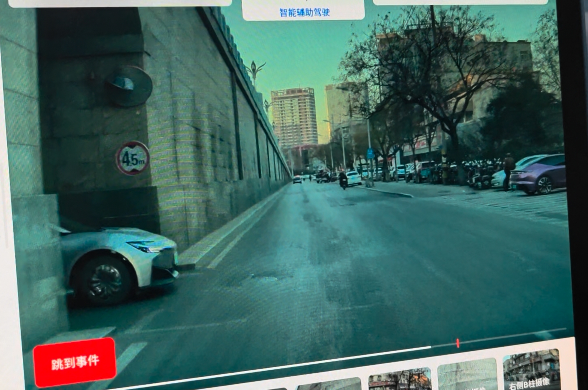Tap the white info card at top left
This screenshot has height=390, width=588.
[x=119, y=3]
